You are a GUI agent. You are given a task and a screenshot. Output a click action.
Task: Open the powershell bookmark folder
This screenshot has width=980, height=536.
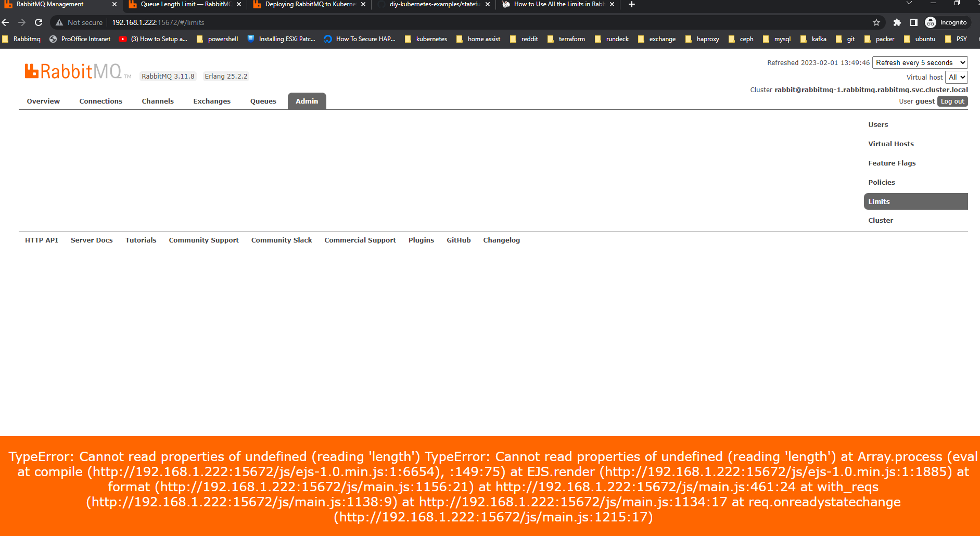(x=218, y=39)
